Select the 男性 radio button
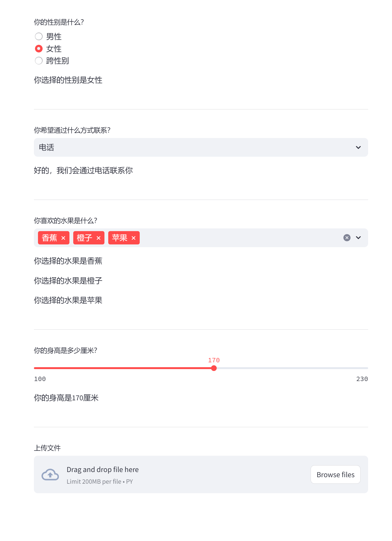Screen dimensions: 392x541 [39, 36]
